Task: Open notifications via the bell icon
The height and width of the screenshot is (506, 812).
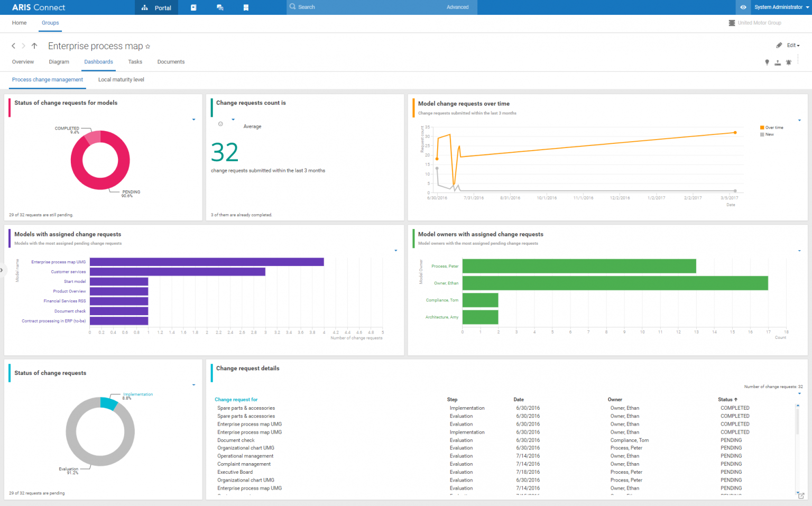Action: click(x=789, y=62)
